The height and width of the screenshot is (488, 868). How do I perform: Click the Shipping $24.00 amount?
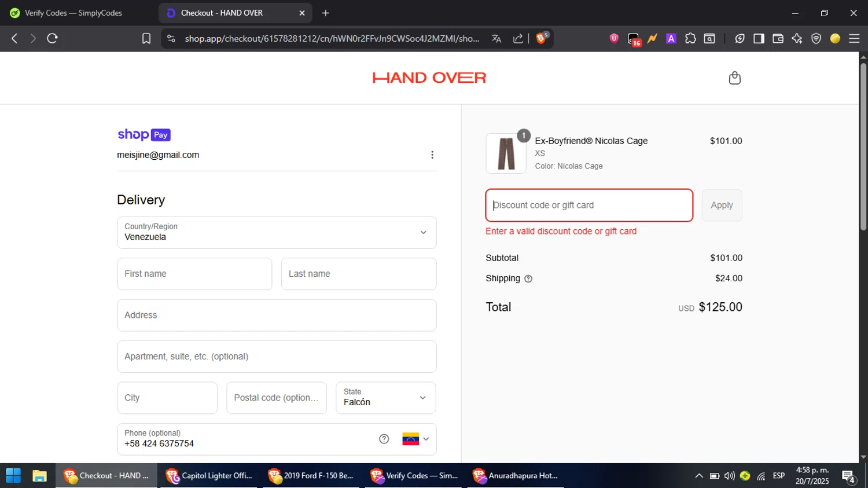tap(729, 278)
